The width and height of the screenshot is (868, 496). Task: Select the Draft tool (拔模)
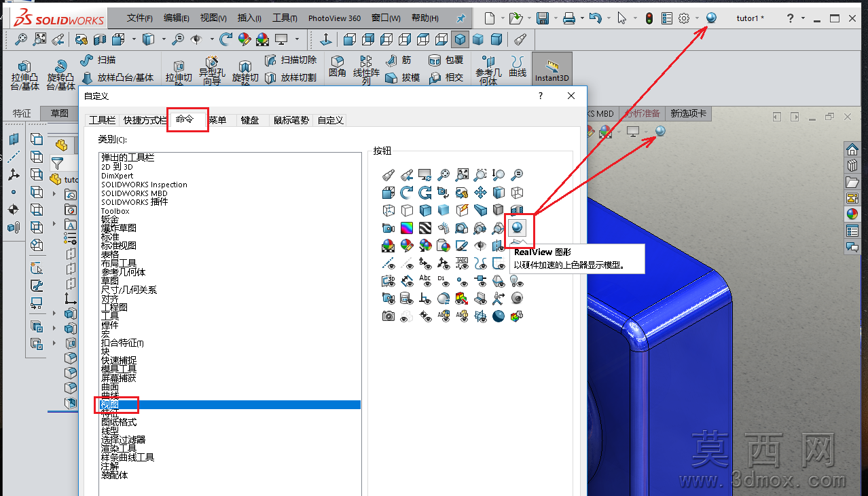pyautogui.click(x=402, y=78)
